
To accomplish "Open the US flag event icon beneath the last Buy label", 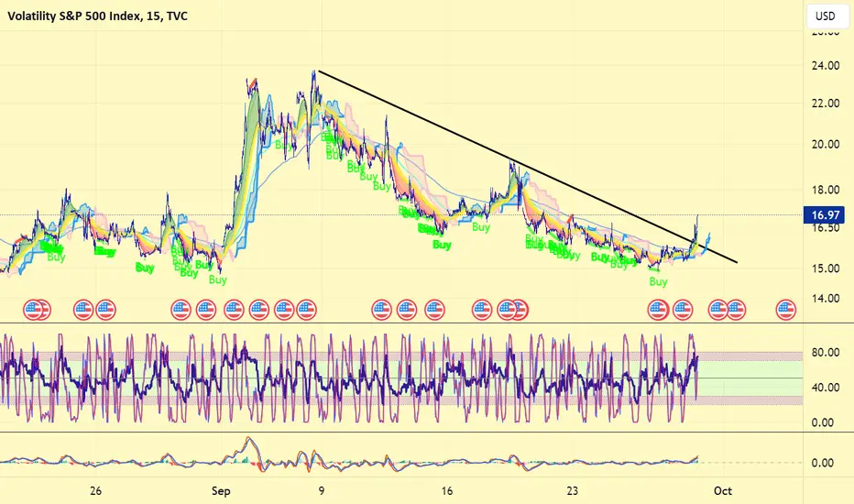I will (658, 310).
